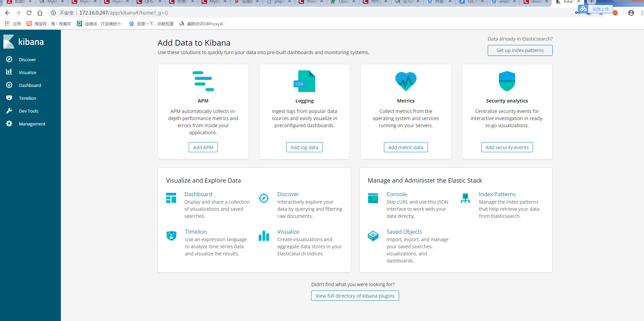The width and height of the screenshot is (644, 321).
Task: Open the Saved Objects link
Action: point(404,232)
